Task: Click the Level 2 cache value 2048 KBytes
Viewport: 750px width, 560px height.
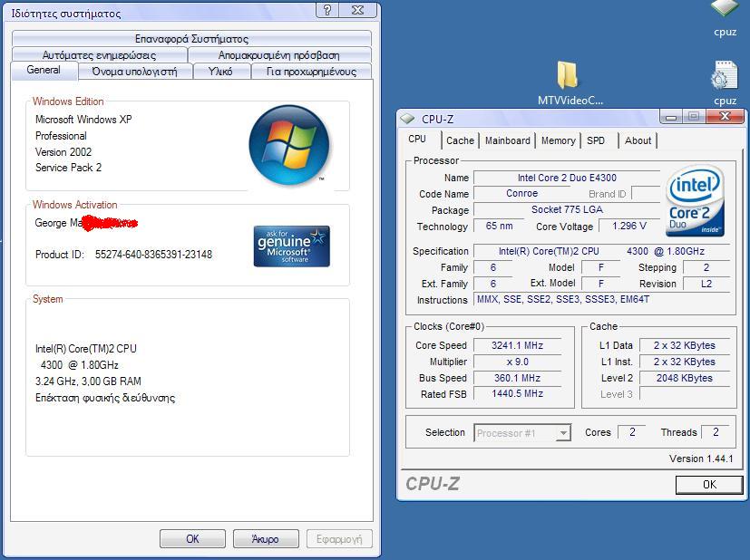Action: (x=685, y=378)
